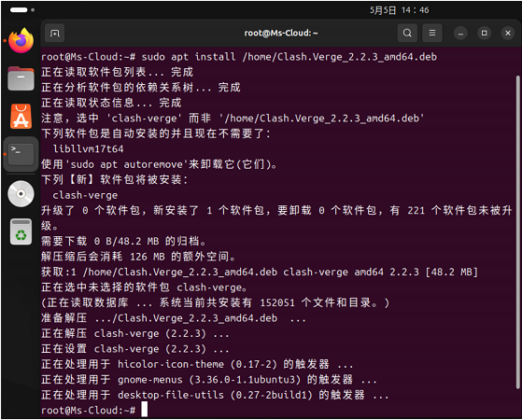522x420 pixels.
Task: Click the libllvm17t64 package name
Action: point(88,148)
